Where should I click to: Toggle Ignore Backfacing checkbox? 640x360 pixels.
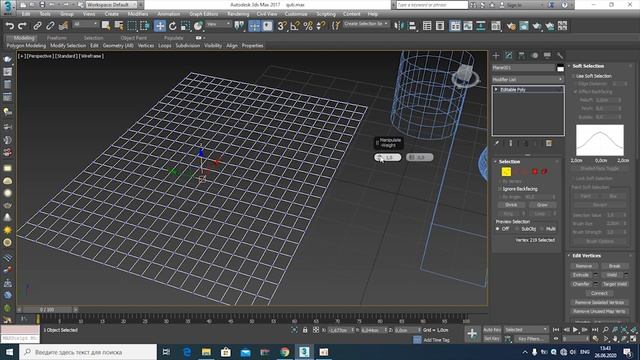500,189
